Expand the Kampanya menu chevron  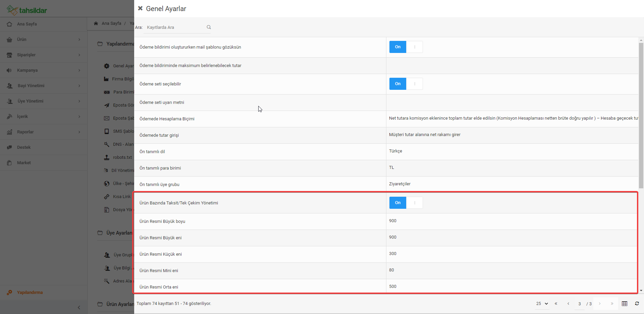(x=79, y=70)
